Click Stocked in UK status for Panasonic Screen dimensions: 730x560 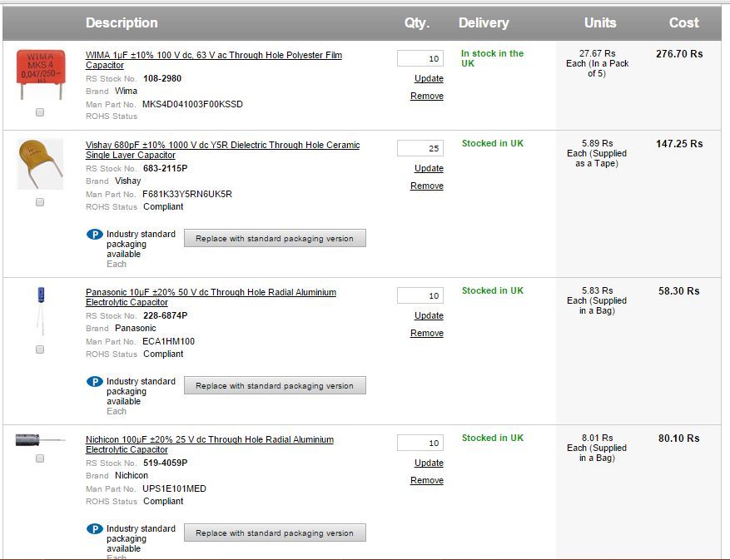(x=493, y=290)
